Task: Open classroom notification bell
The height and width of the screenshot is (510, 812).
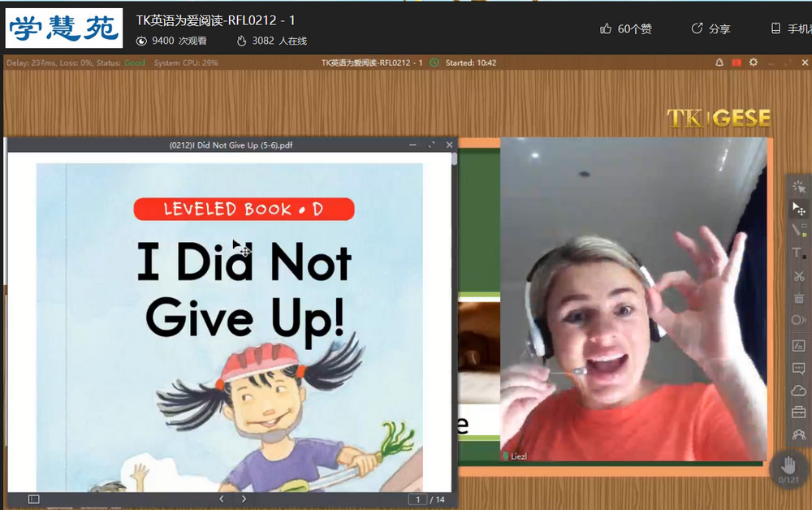Action: tap(719, 63)
